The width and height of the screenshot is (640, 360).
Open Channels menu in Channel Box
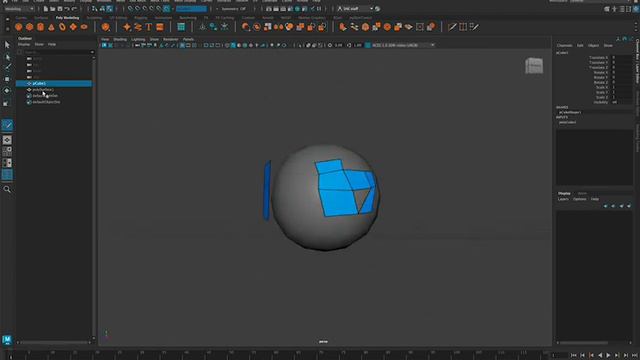(564, 45)
